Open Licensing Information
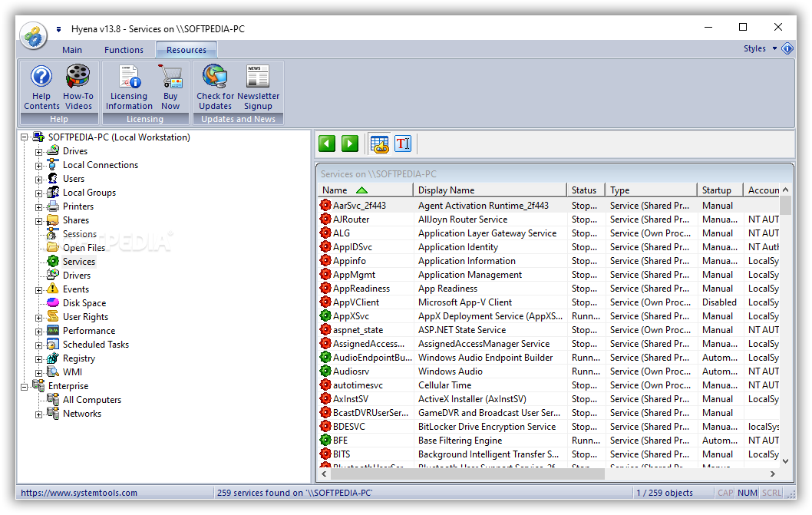 point(129,87)
